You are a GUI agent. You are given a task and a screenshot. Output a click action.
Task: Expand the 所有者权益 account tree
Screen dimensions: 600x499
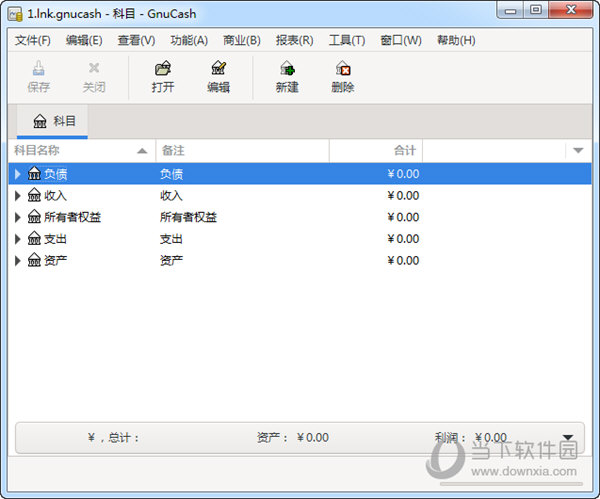(18, 217)
